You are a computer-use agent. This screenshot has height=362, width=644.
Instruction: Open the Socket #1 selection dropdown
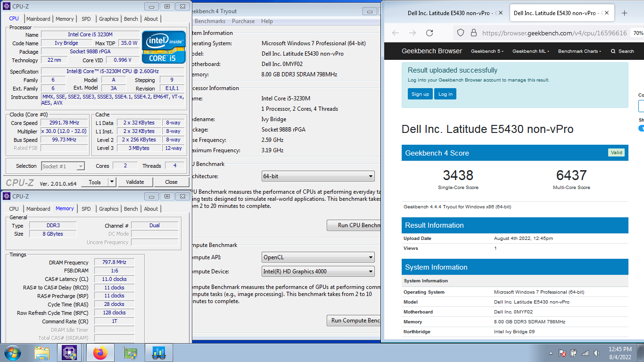click(63, 166)
